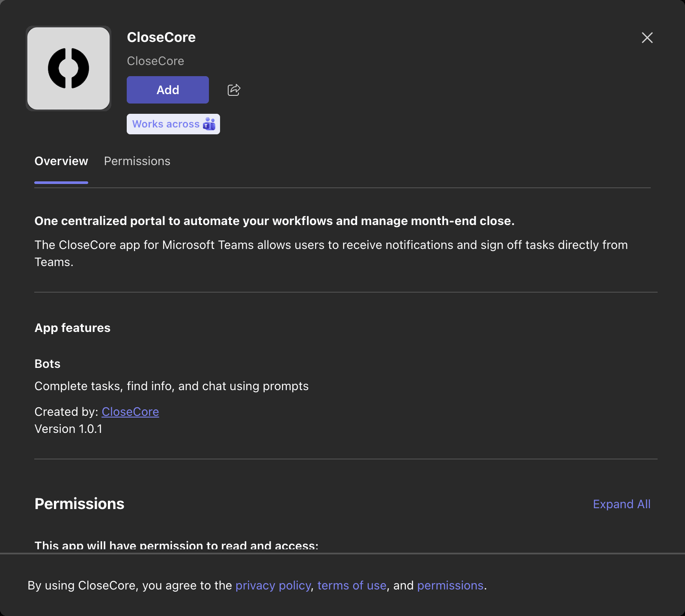Viewport: 685px width, 616px height.
Task: Click the Version 1.0.1 text
Action: click(x=68, y=429)
